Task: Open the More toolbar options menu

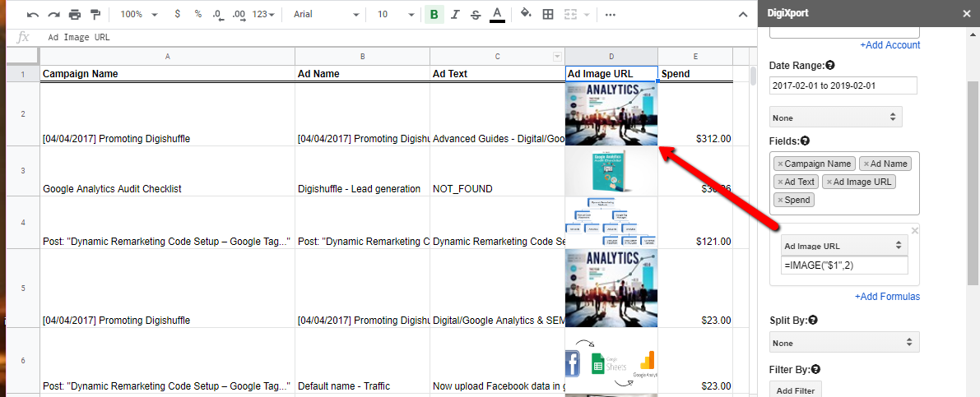Action: (611, 14)
